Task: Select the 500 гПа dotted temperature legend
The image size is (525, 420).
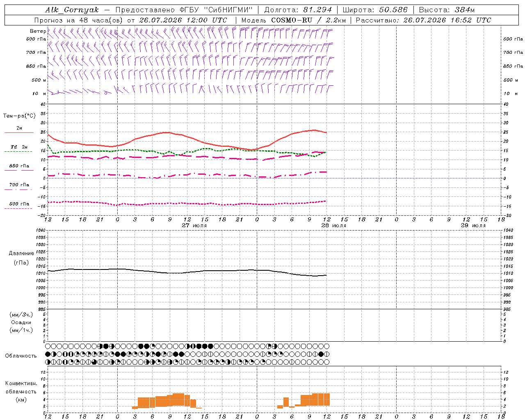Action: (x=18, y=208)
